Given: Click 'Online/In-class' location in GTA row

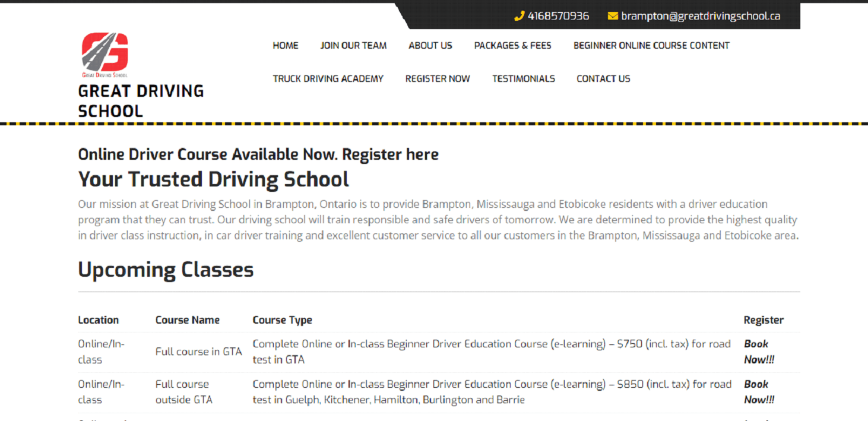Looking at the screenshot, I should tap(102, 352).
